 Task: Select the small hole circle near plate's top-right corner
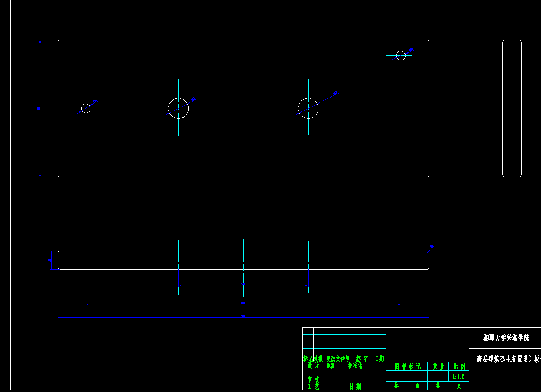(x=401, y=55)
